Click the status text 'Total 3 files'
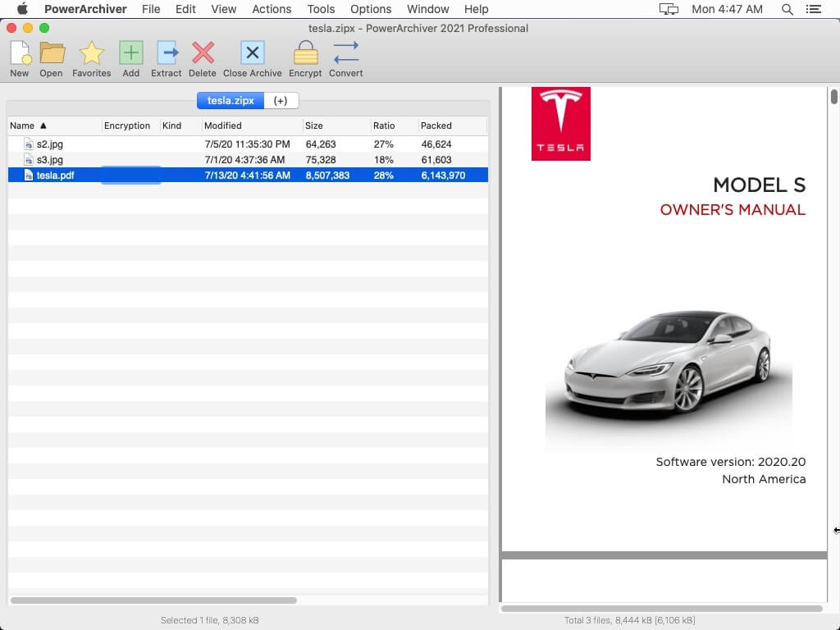This screenshot has height=630, width=840. pyautogui.click(x=587, y=620)
